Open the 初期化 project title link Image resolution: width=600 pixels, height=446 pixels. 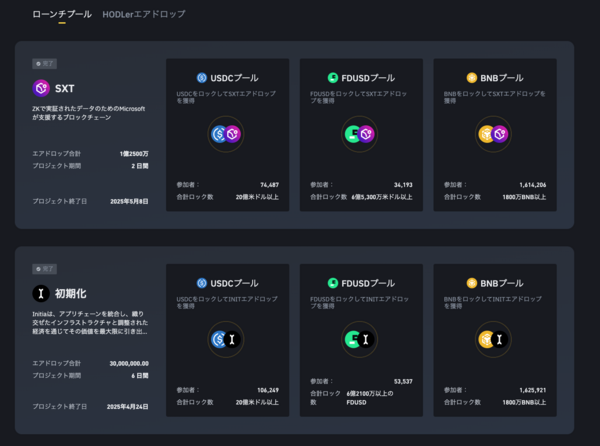[x=71, y=293]
